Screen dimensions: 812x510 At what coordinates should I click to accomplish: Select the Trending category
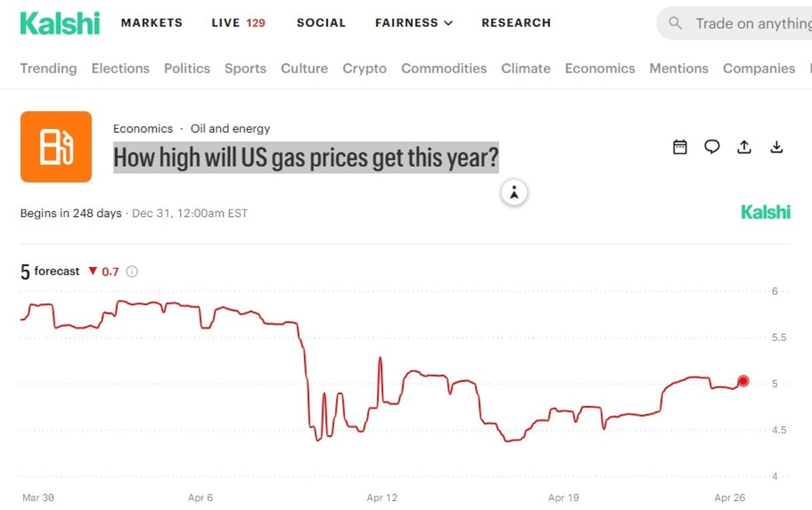pyautogui.click(x=48, y=68)
